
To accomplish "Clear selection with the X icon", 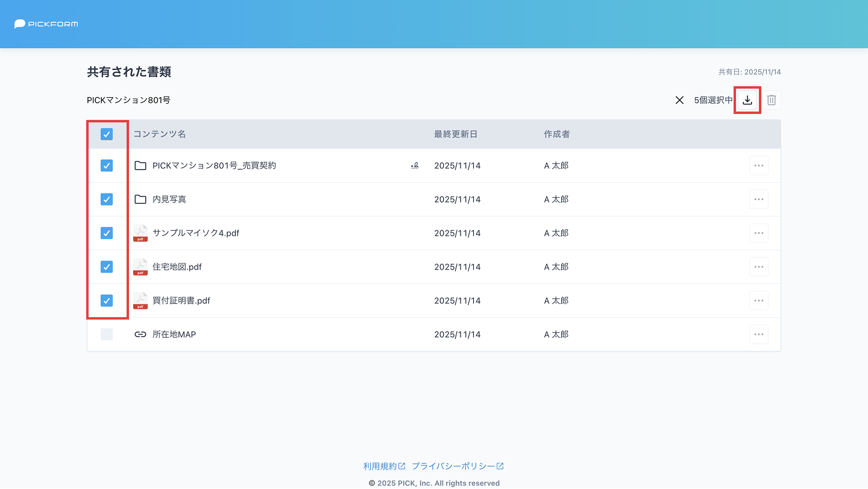I will (x=679, y=100).
